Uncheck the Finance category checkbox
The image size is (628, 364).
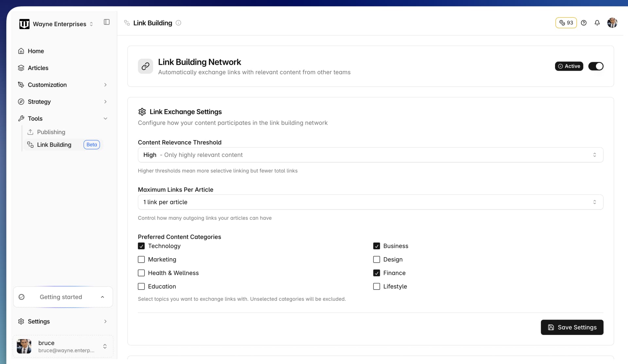(376, 273)
